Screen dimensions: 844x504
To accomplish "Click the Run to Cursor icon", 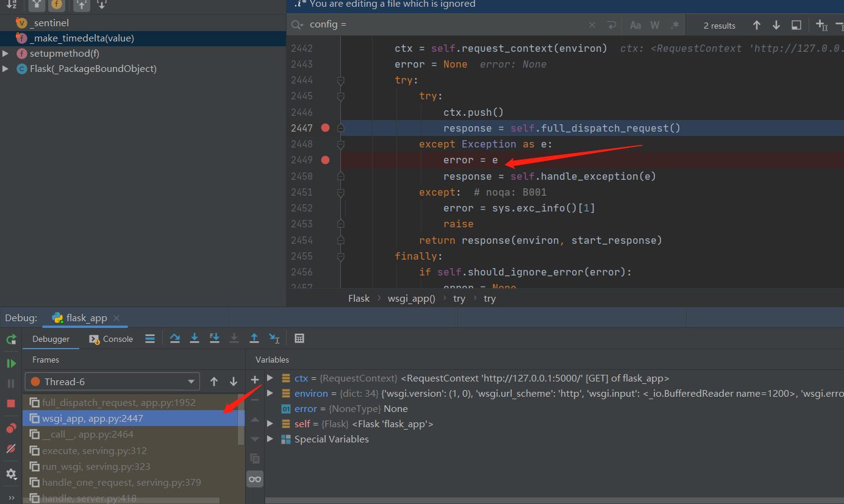I will [274, 338].
